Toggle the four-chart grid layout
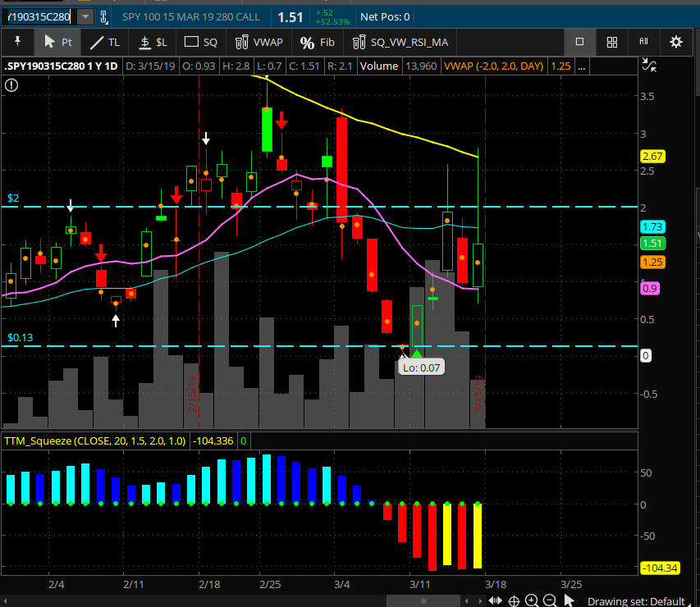 click(611, 42)
